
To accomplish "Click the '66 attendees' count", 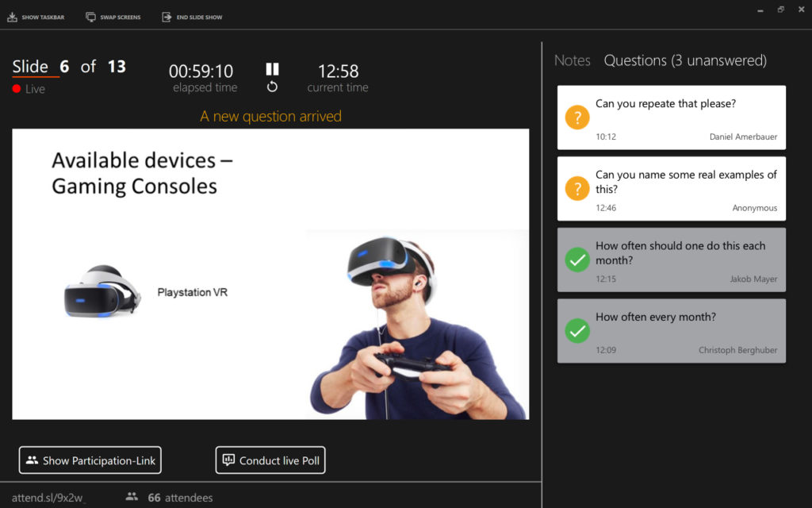I will point(180,498).
